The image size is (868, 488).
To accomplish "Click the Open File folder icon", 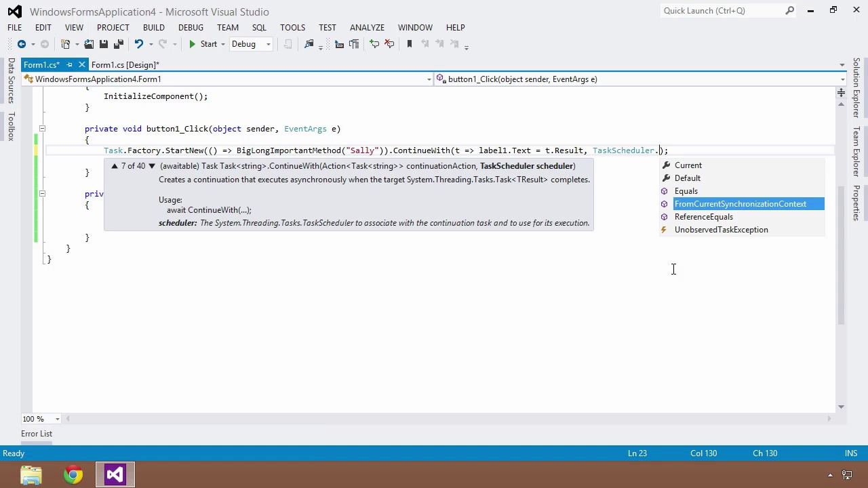I will (89, 44).
